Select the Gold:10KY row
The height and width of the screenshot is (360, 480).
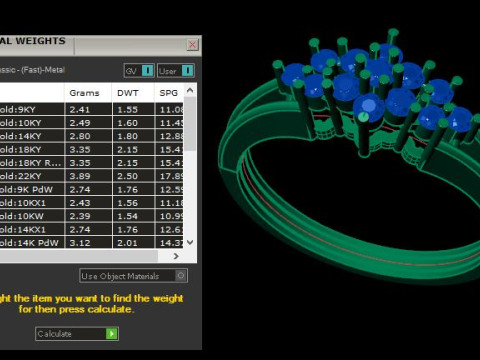92,123
